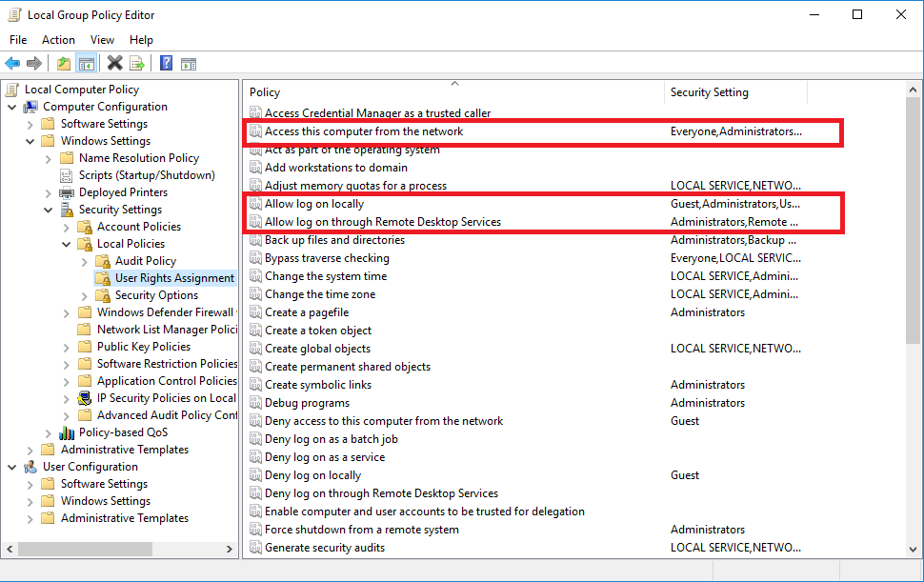
Task: Open the View menu
Action: click(x=102, y=40)
